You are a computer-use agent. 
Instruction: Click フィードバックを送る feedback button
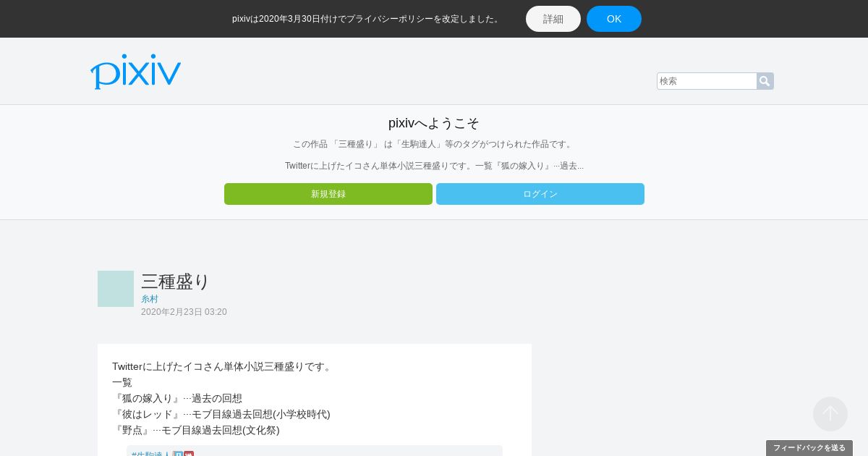click(x=809, y=448)
